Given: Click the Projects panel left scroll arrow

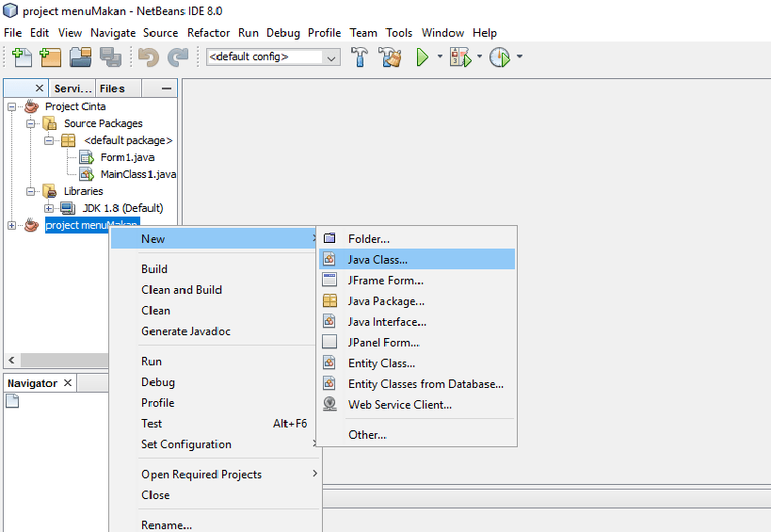Looking at the screenshot, I should tap(12, 361).
